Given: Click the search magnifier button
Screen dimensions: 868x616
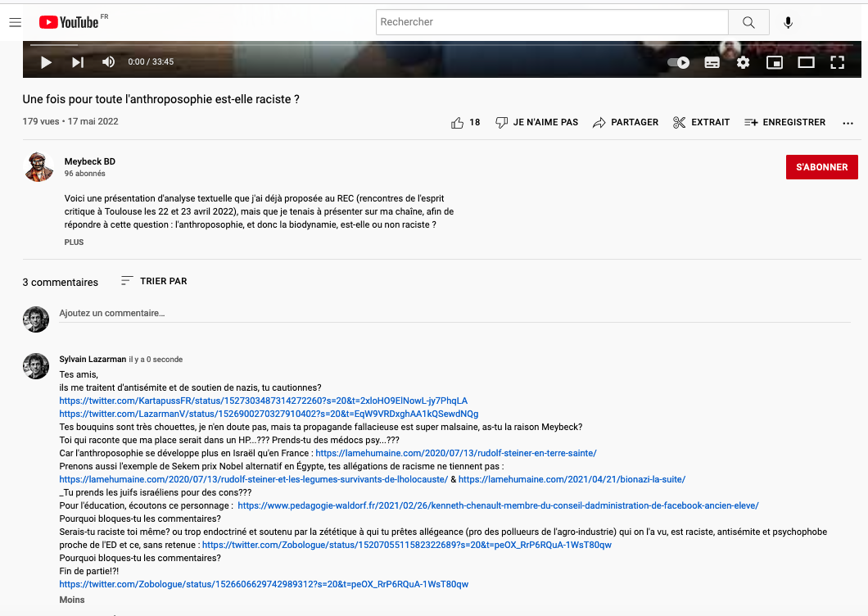Looking at the screenshot, I should pos(748,22).
